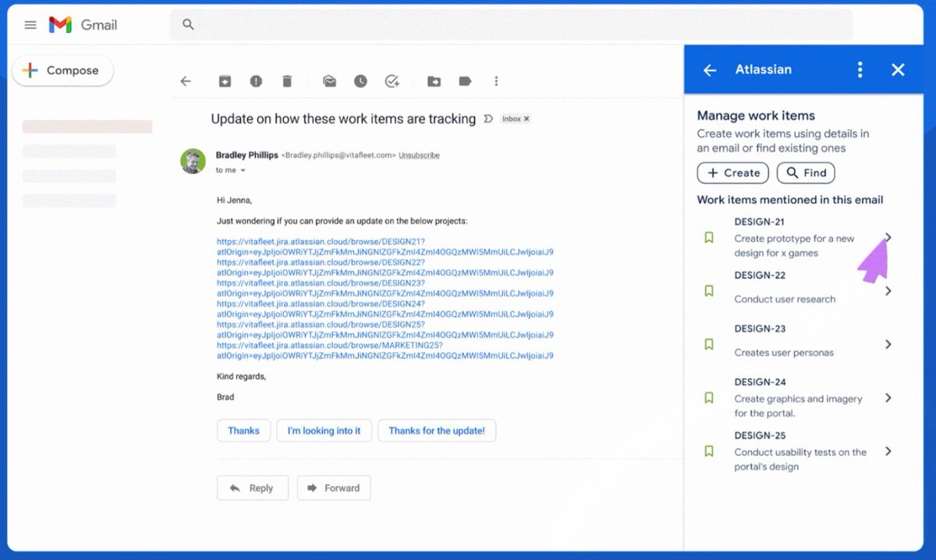Open the DESIGN24 Jira link in the email
This screenshot has height=560, width=936.
[385, 309]
